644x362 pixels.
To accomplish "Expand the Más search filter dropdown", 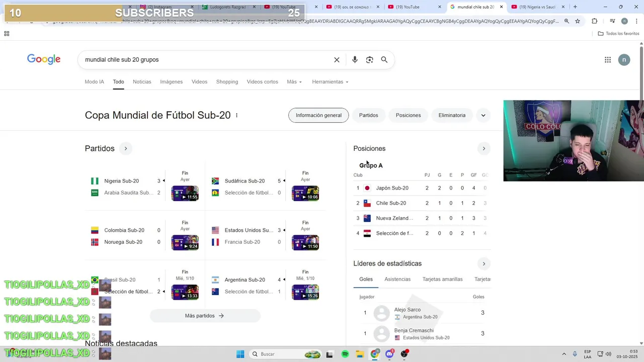I will pos(294,82).
